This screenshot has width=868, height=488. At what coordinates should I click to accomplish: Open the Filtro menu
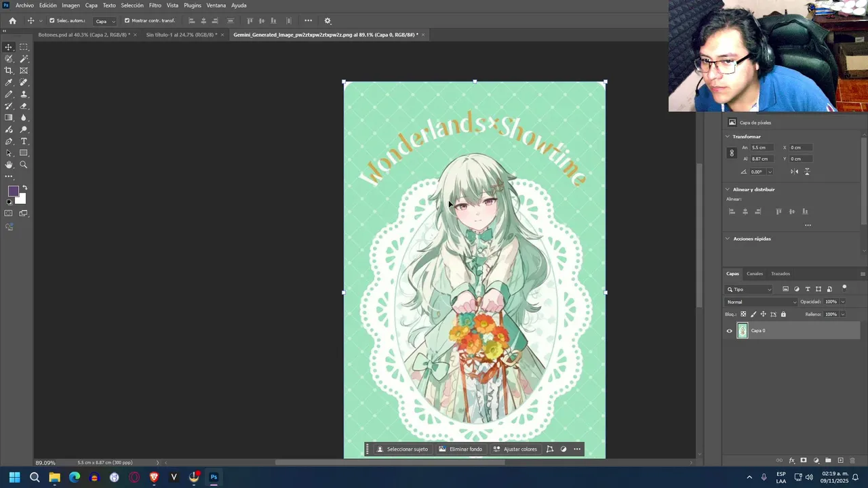(x=155, y=5)
